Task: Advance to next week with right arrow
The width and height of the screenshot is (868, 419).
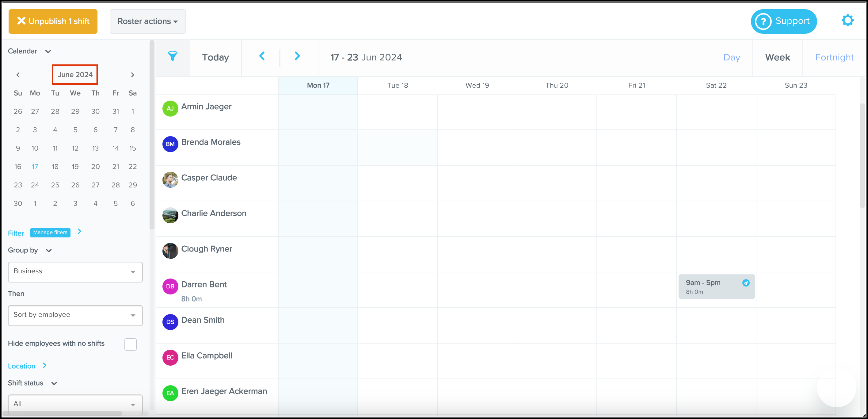Action: click(x=297, y=56)
